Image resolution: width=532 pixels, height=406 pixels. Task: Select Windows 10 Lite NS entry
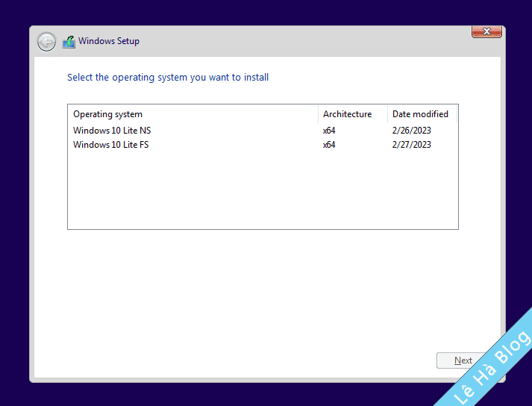tap(112, 131)
